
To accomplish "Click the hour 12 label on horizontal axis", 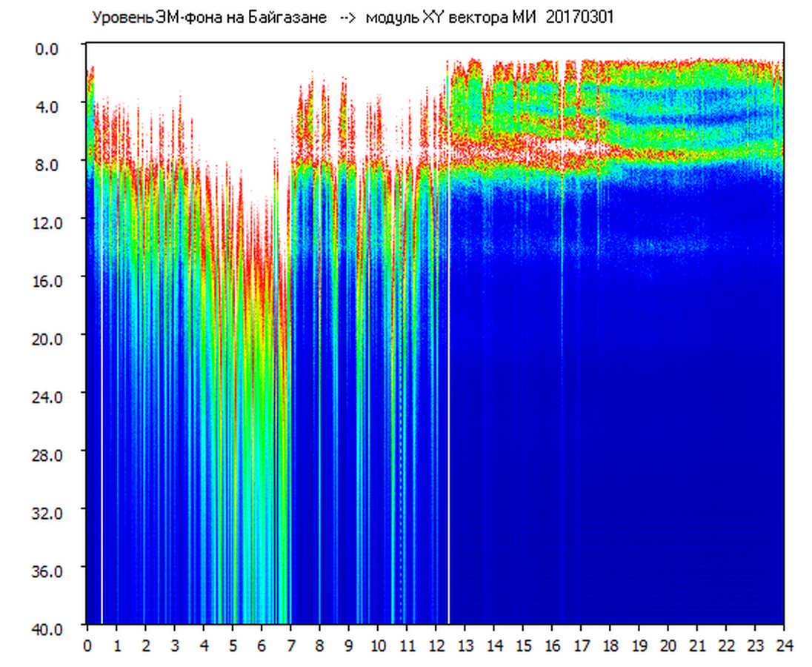I will 436,646.
